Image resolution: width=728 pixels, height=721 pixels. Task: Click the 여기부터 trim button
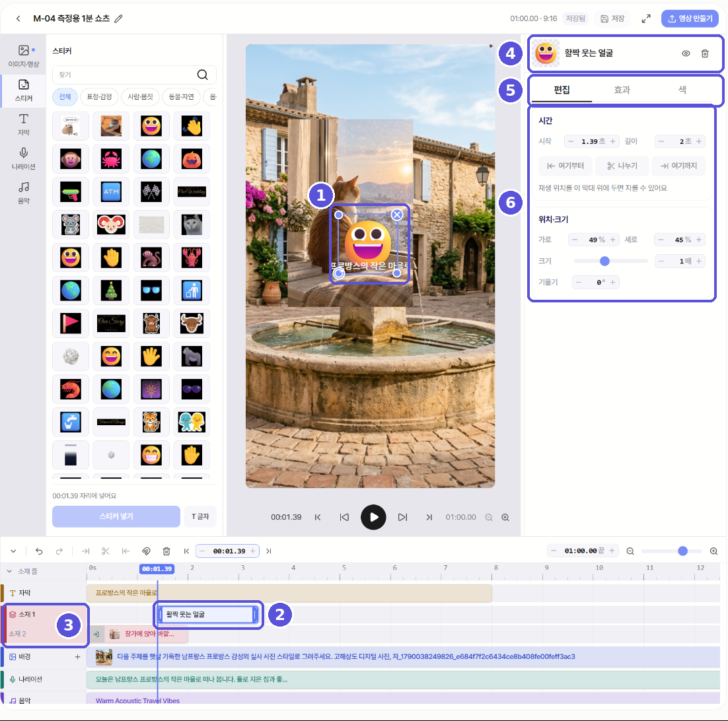tap(565, 166)
